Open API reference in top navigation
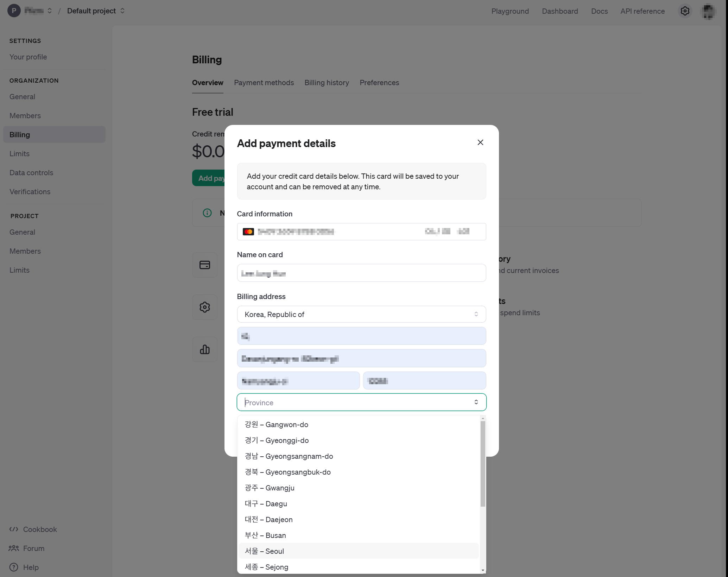This screenshot has width=728, height=577. coord(642,11)
